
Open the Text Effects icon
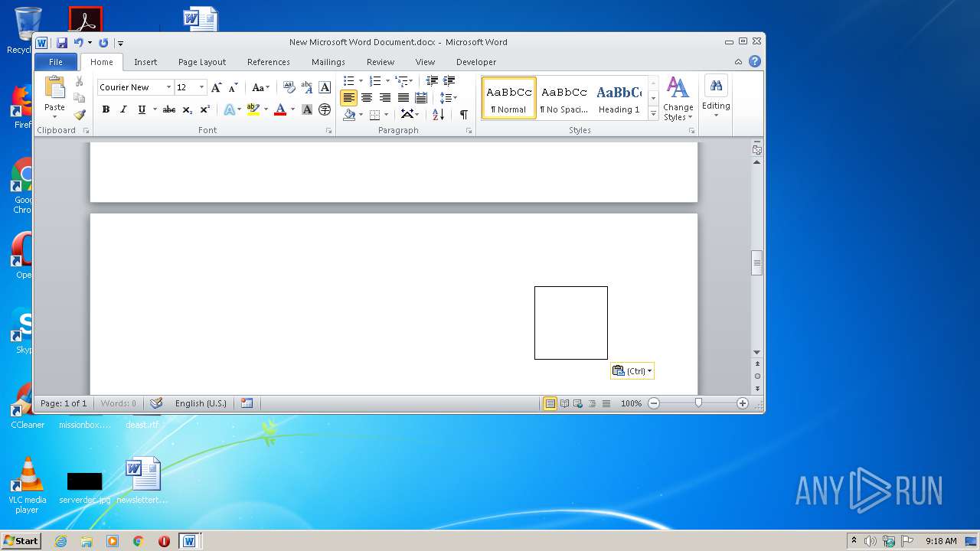point(229,109)
